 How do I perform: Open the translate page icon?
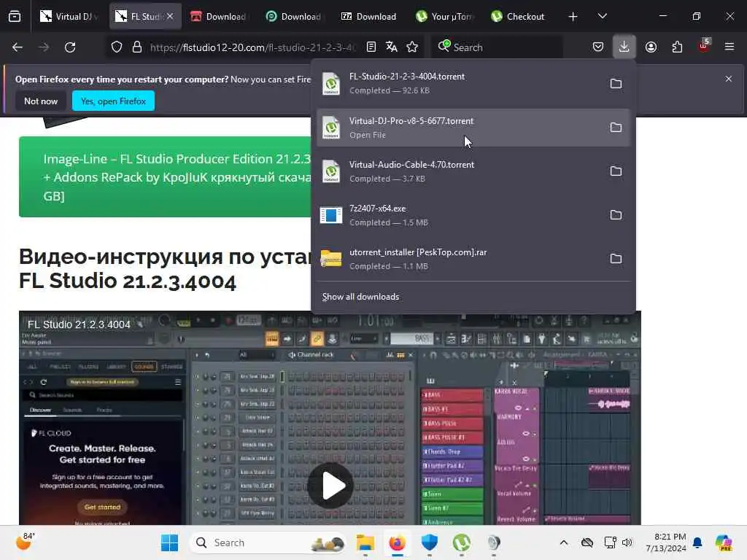click(x=392, y=47)
